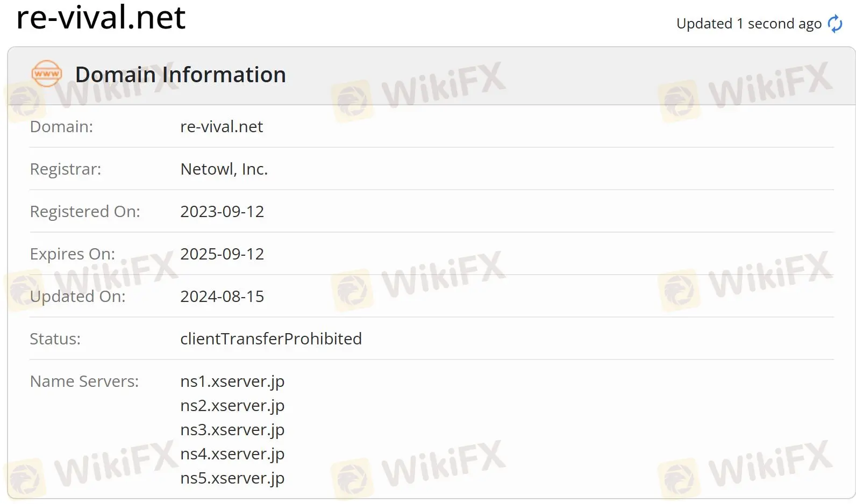Select ns5.xserver.jp at list bottom
The width and height of the screenshot is (856, 504).
coord(232,478)
